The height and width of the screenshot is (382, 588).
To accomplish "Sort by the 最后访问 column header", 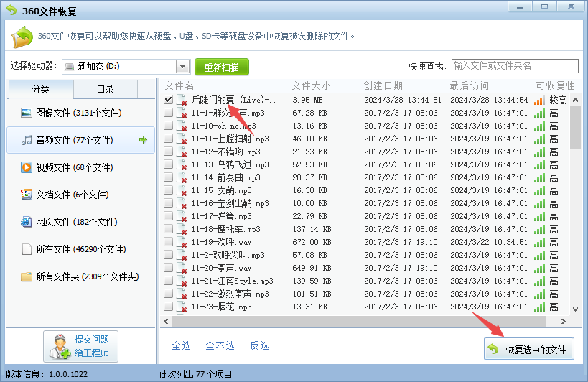I will click(470, 86).
